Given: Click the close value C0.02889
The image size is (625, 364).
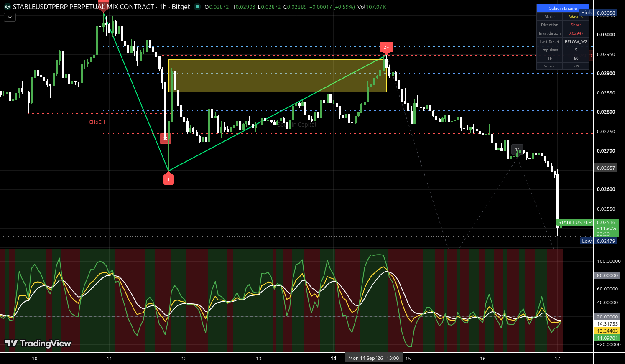Looking at the screenshot, I should pyautogui.click(x=295, y=7).
